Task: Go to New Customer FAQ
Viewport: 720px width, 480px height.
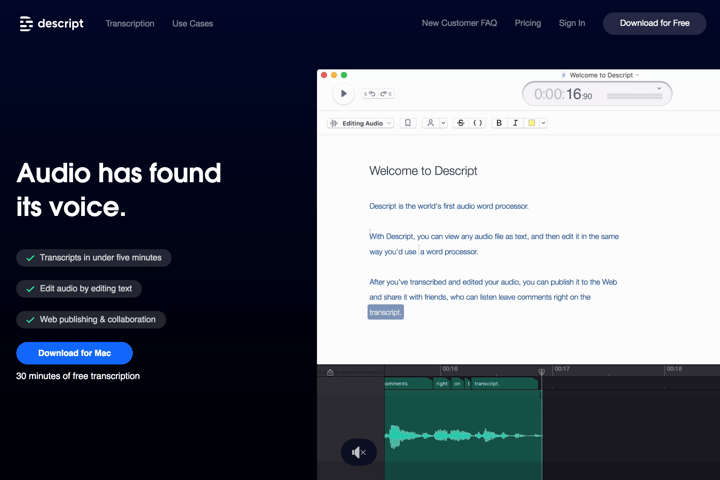Action: tap(459, 23)
